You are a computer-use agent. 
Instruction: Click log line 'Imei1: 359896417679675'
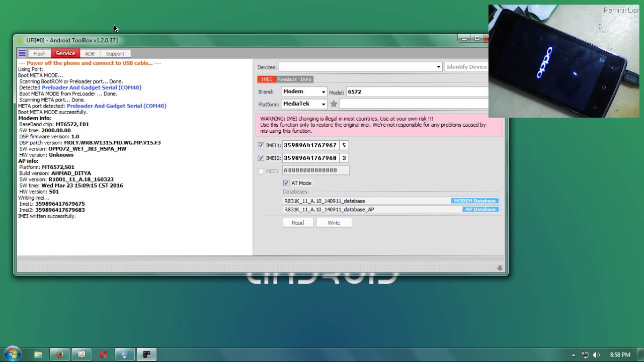click(x=52, y=204)
